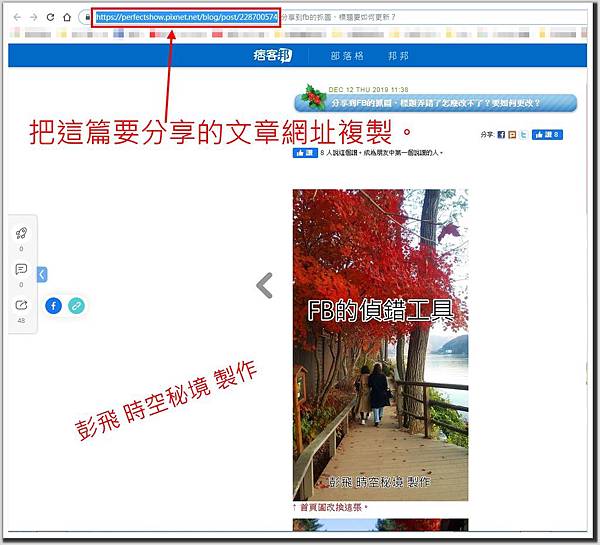Screen dimensions: 600x545
Task: Click the browser forward arrow
Action: click(34, 17)
